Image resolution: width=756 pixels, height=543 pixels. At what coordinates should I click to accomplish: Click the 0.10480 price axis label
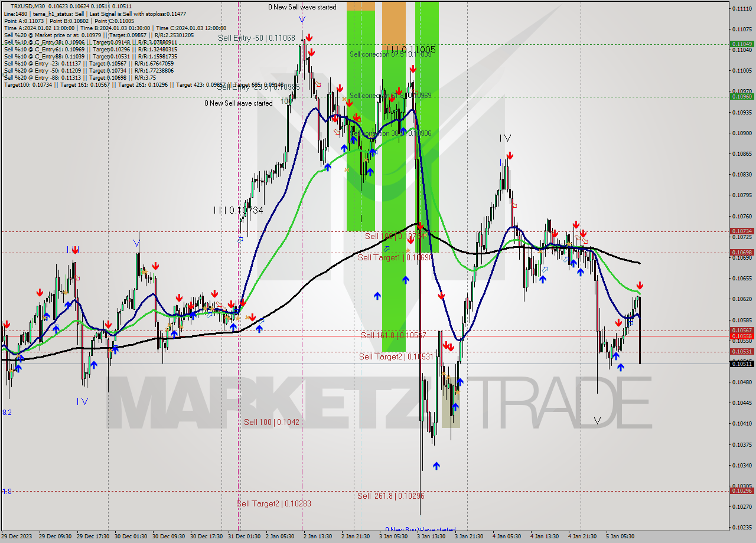[742, 382]
